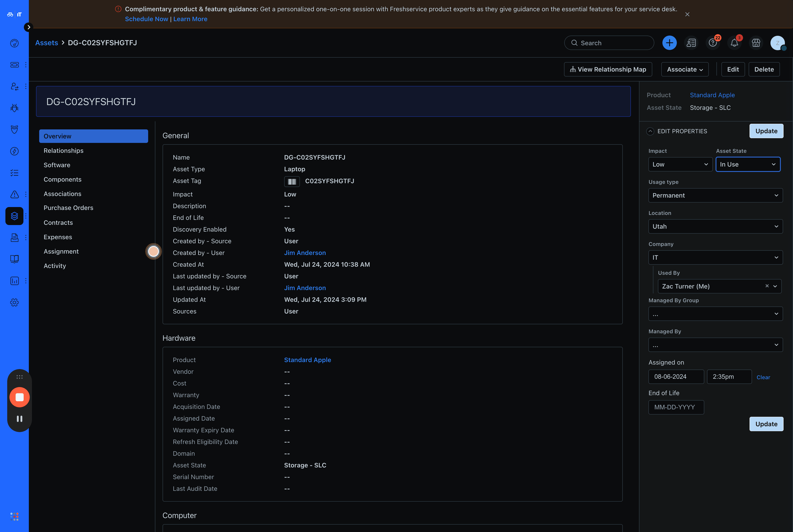Image resolution: width=793 pixels, height=532 pixels.
Task: Open the Usage type dropdown
Action: pos(715,195)
